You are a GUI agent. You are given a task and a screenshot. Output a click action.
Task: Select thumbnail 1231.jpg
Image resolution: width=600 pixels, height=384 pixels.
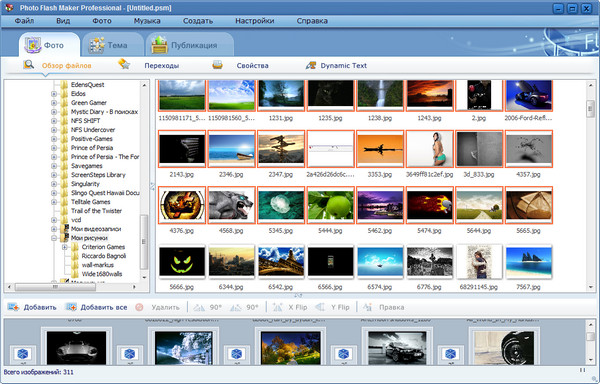click(x=281, y=95)
